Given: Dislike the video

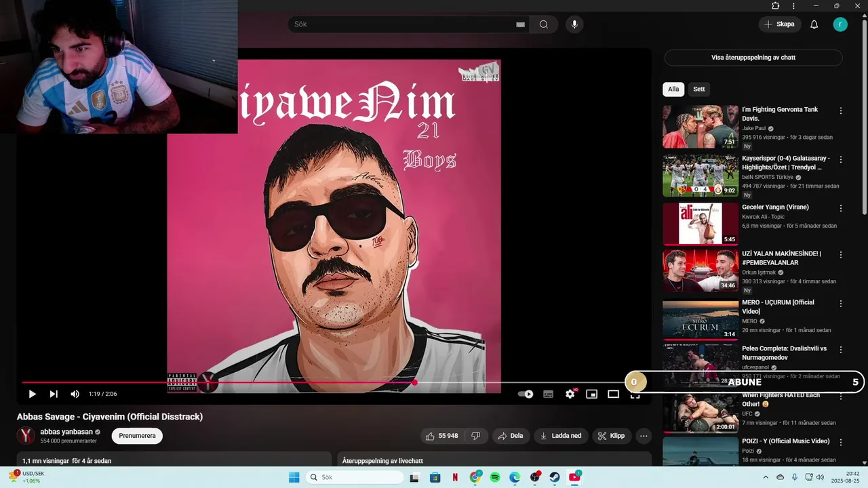Looking at the screenshot, I should pos(476,436).
